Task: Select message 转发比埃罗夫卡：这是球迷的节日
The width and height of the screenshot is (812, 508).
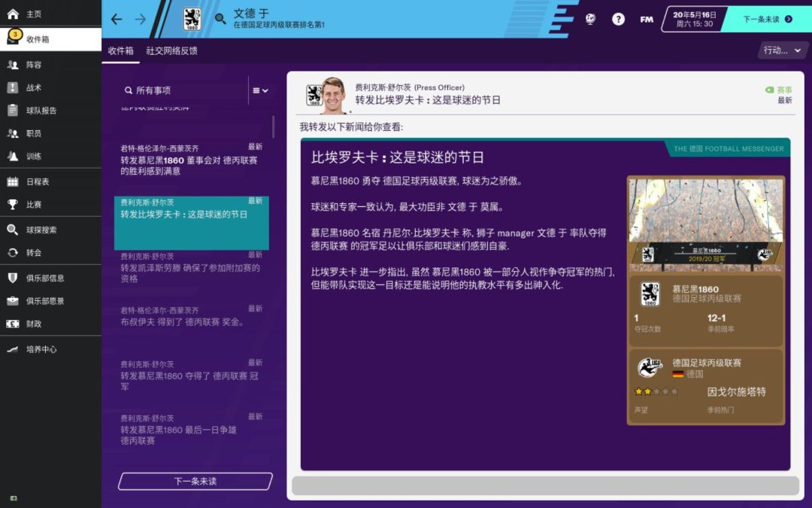Action: 191,222
